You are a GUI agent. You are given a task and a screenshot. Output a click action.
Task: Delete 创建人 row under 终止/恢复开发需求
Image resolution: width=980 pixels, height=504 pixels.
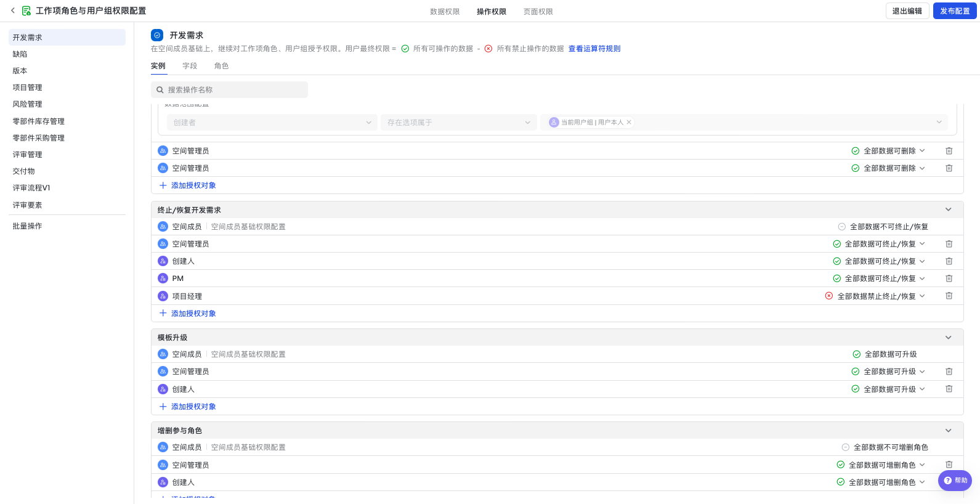949,261
